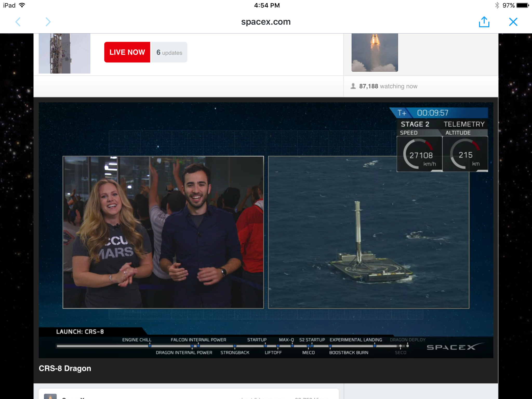
Task: Close the browser view with the X icon
Action: coord(513,22)
